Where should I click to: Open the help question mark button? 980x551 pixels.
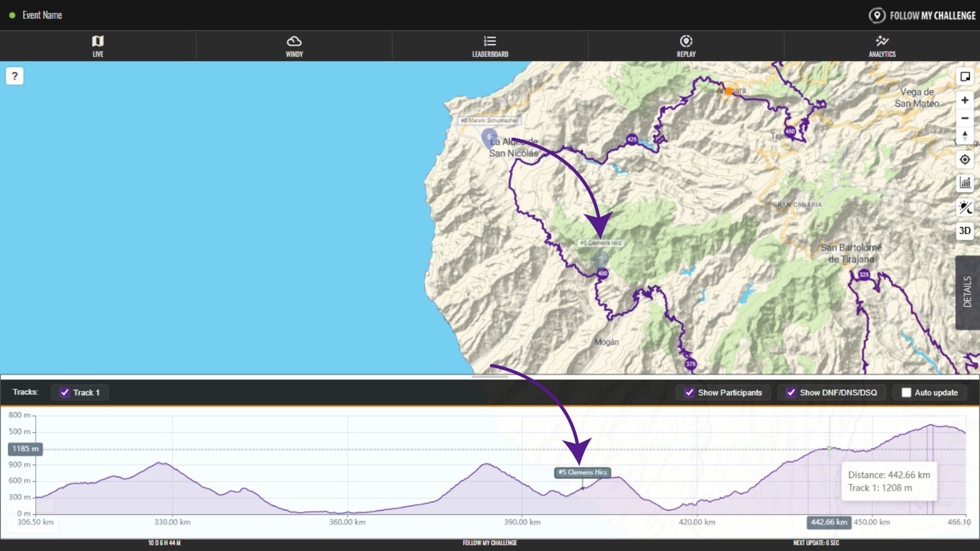[15, 77]
